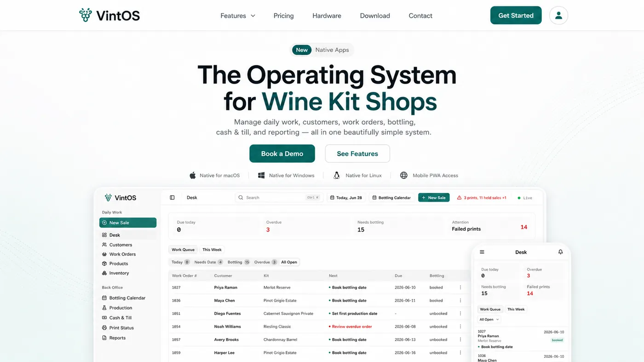This screenshot has height=362, width=644.
Task: Filter the queue by Needs Date
Action: [x=208, y=262]
